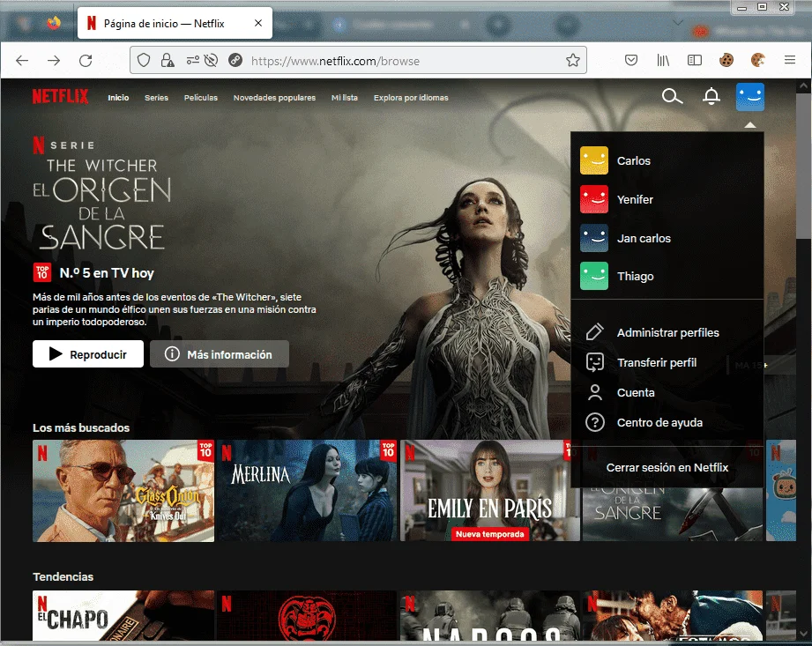Open the Narcos thumbnail in Tendencias

489,615
